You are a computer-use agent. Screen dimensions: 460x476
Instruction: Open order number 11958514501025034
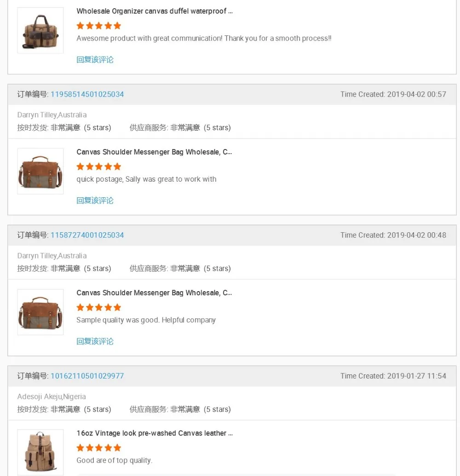(x=87, y=94)
